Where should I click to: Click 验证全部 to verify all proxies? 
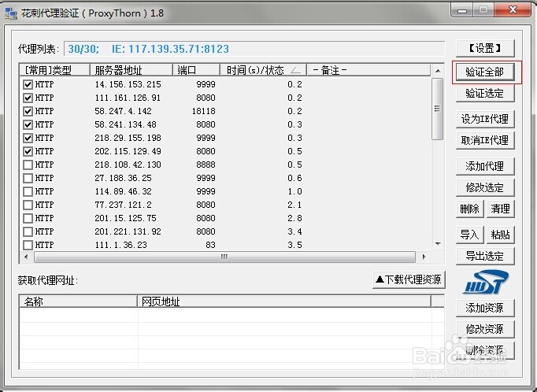coord(485,72)
